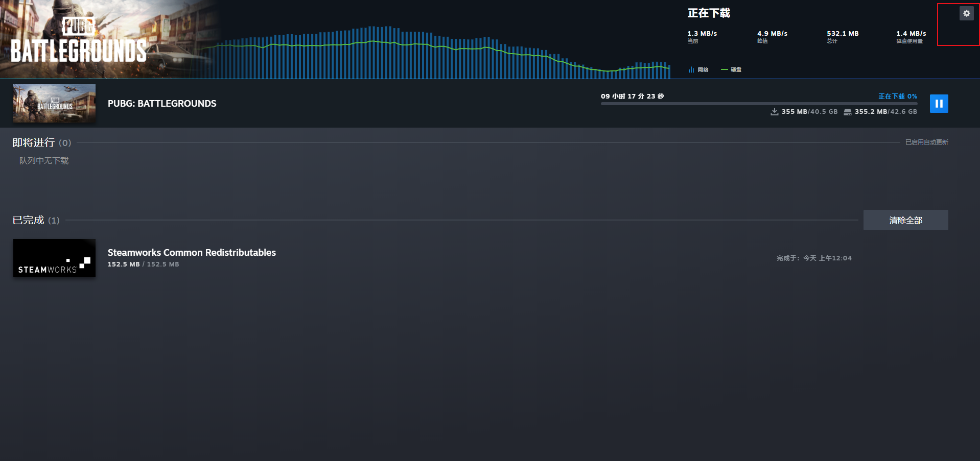Click the 1.3 MB/s current speed
The width and height of the screenshot is (980, 461).
point(702,34)
